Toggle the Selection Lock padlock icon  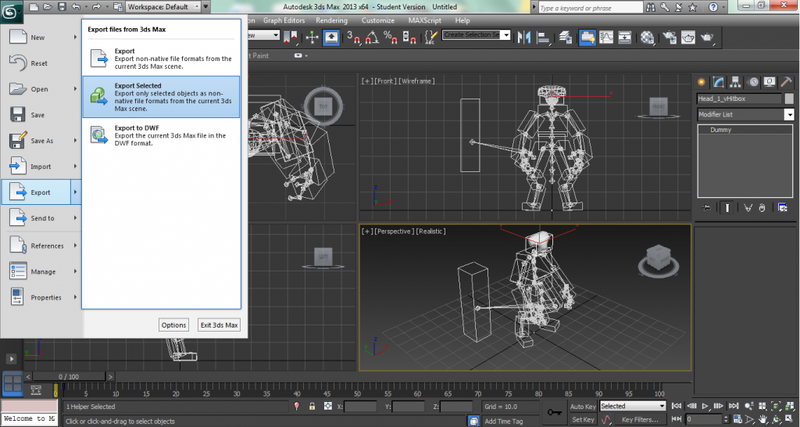coord(312,407)
